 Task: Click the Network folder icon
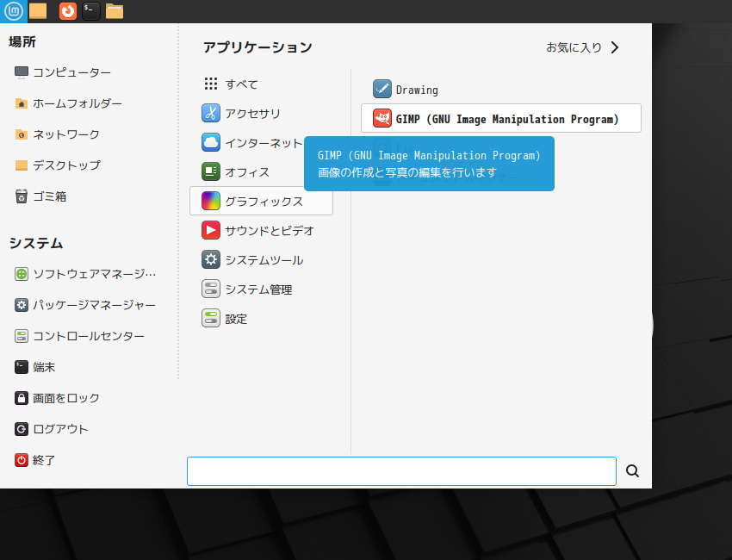[x=21, y=134]
